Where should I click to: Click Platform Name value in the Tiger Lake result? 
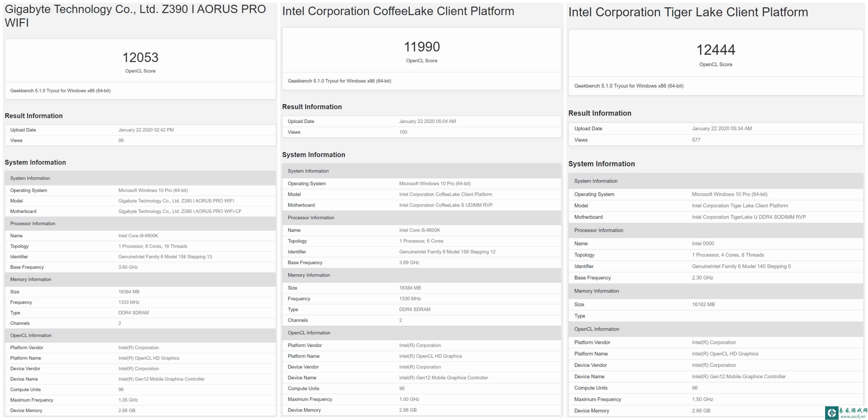coord(725,354)
